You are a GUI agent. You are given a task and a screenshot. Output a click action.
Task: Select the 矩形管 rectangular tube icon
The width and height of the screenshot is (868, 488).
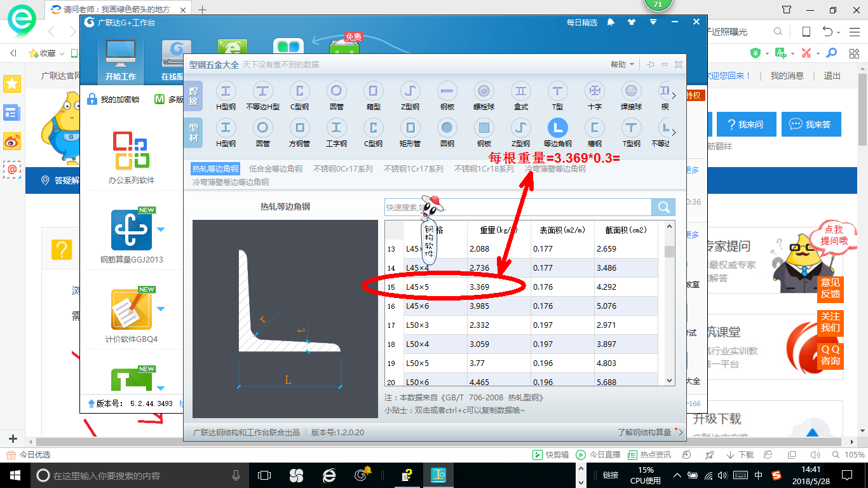(x=410, y=127)
